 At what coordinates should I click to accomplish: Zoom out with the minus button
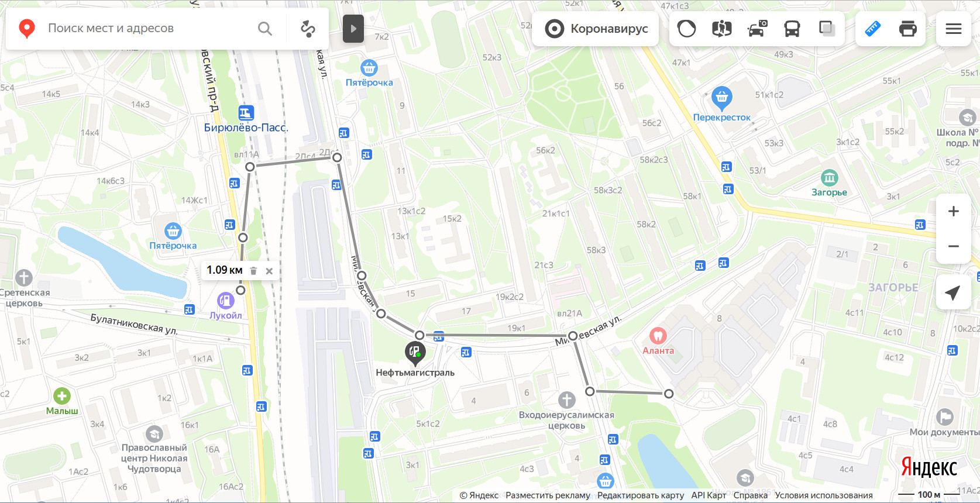954,246
